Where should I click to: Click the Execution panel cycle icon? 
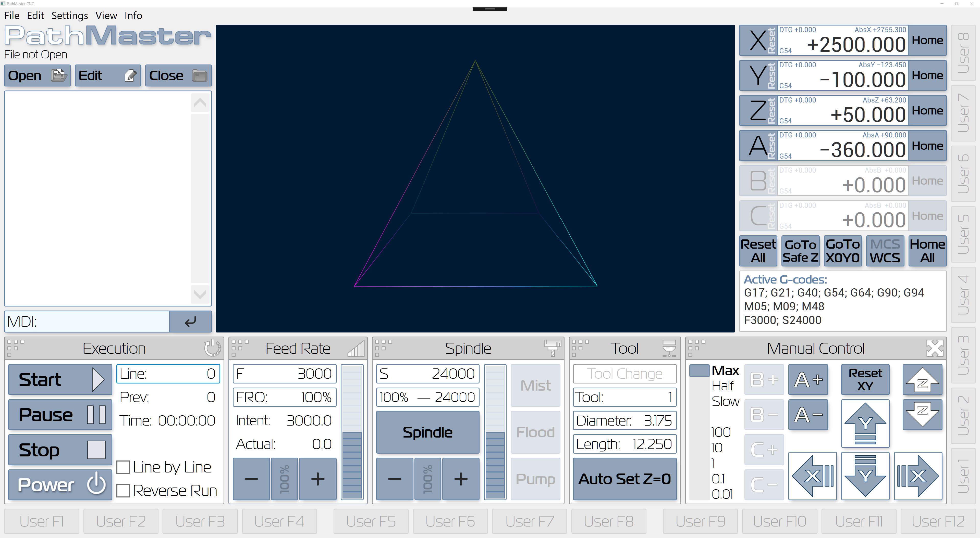212,348
